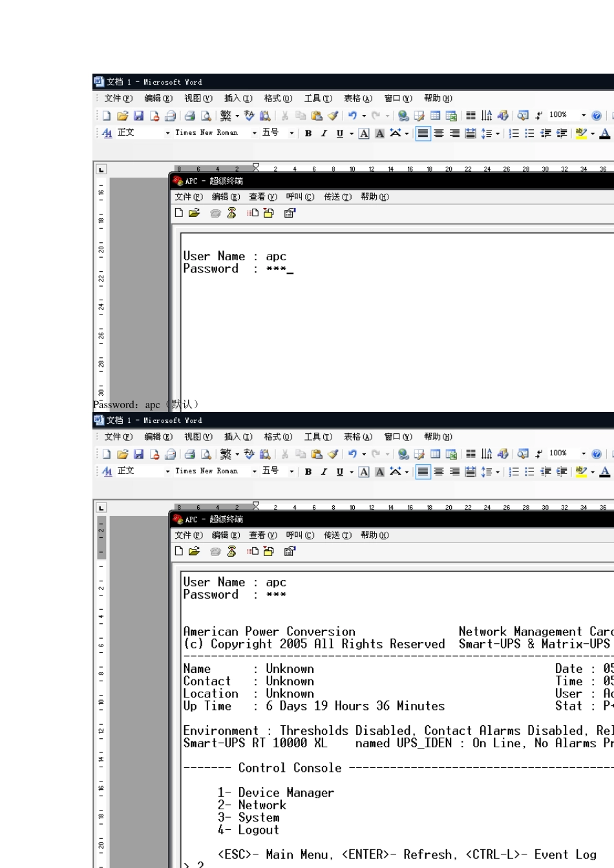
Task: Click indent marker on upper Word horizontal ruler
Action: coord(256,168)
